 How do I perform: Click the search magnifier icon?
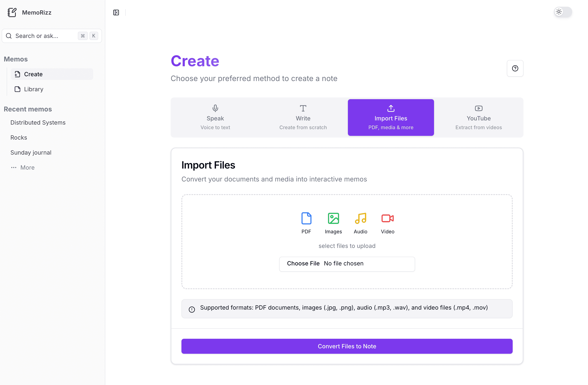point(9,36)
